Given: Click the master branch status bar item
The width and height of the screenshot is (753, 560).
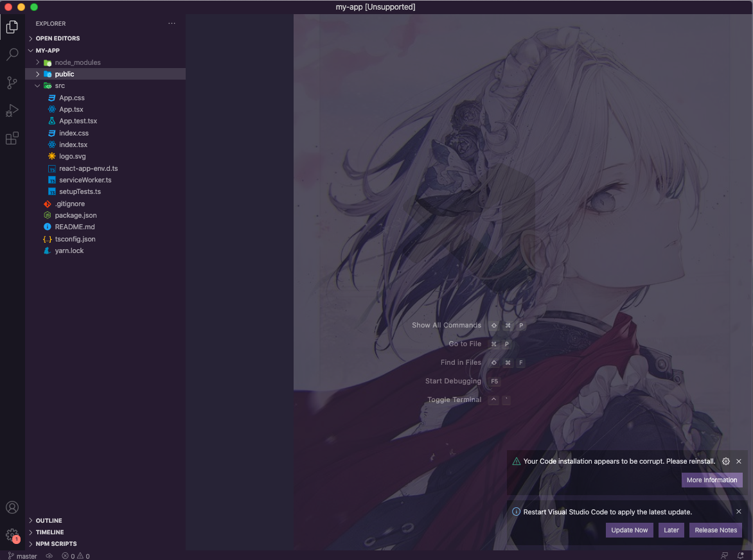Looking at the screenshot, I should coord(22,556).
